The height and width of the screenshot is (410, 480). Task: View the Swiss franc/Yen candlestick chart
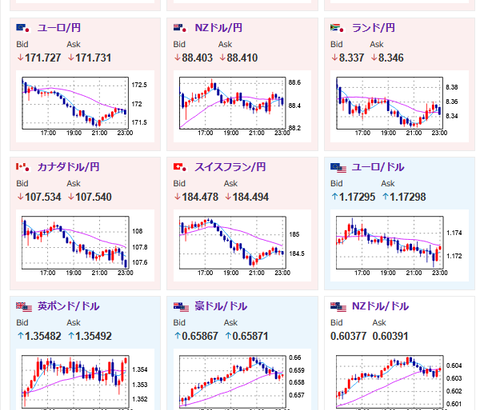point(242,245)
